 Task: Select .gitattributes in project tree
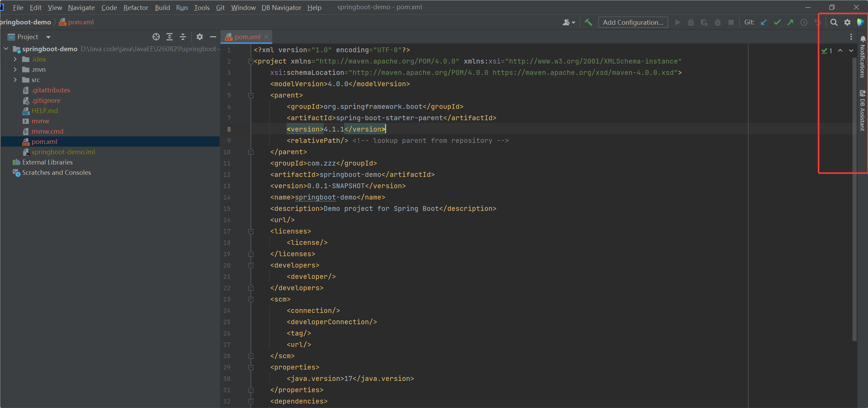[51, 90]
